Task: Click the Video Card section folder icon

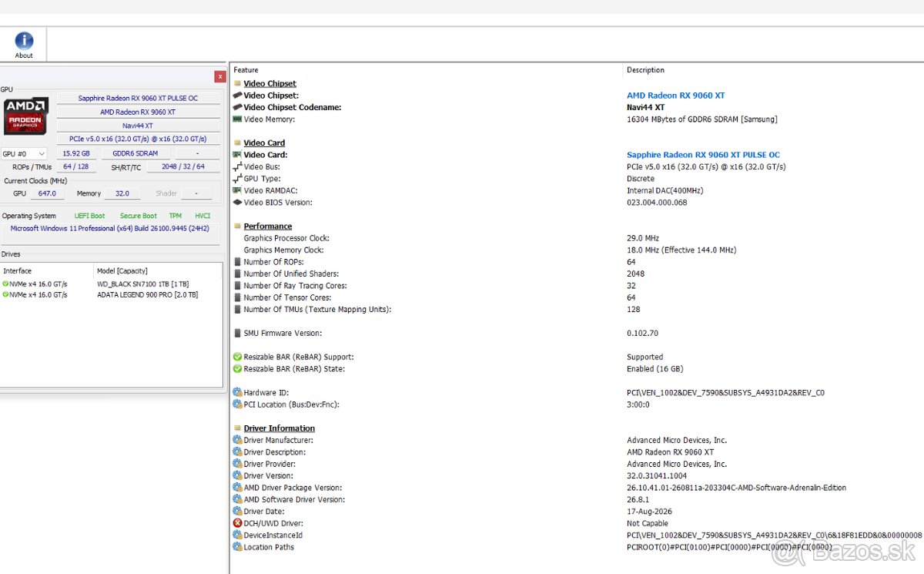Action: (x=237, y=143)
